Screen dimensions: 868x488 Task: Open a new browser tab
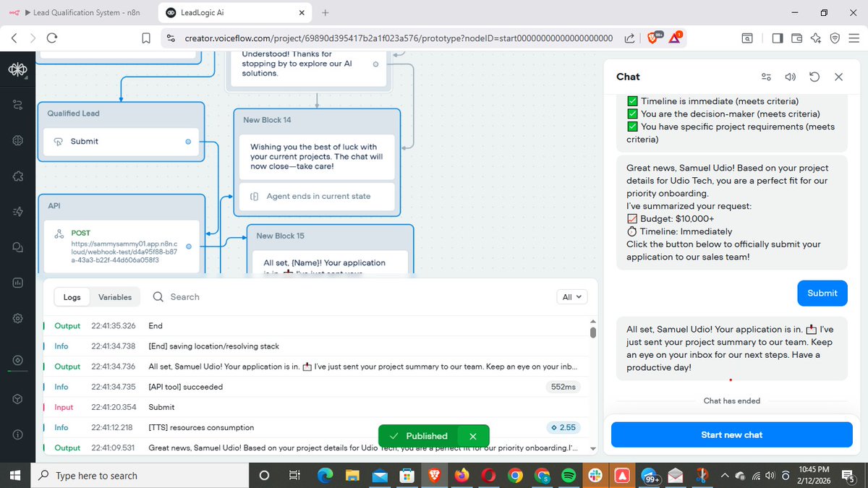point(325,12)
